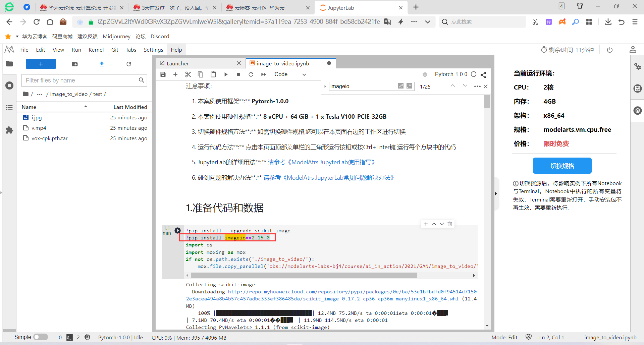Viewport: 644px width, 345px height.
Task: Cut selected cells with notebook scissors icon
Action: pyautogui.click(x=188, y=74)
